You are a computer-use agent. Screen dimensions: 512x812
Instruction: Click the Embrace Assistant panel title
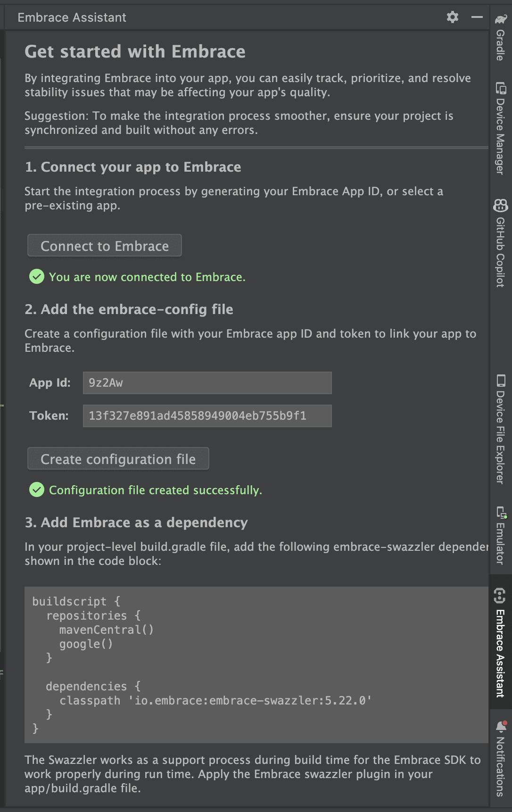[72, 17]
